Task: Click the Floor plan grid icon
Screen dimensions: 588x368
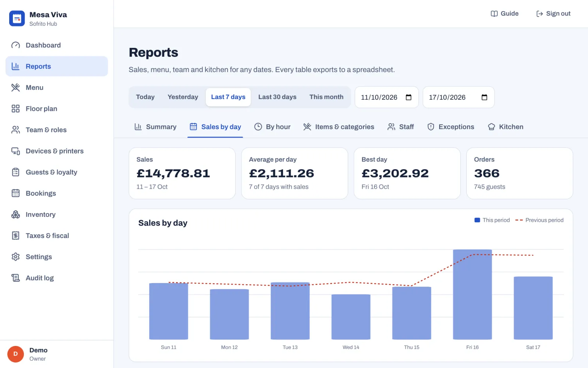Action: [x=15, y=109]
